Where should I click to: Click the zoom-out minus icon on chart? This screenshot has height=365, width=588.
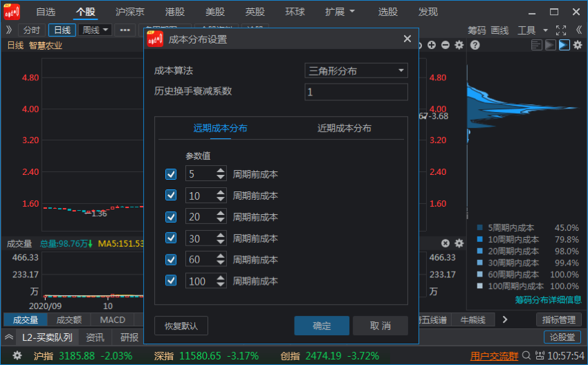tap(445, 45)
